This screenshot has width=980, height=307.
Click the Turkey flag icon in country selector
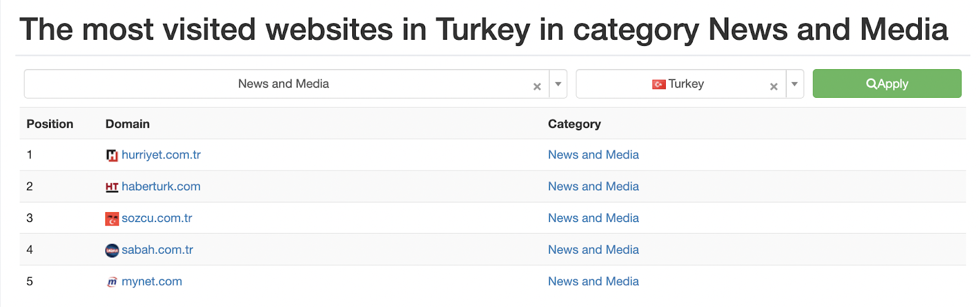pos(659,84)
